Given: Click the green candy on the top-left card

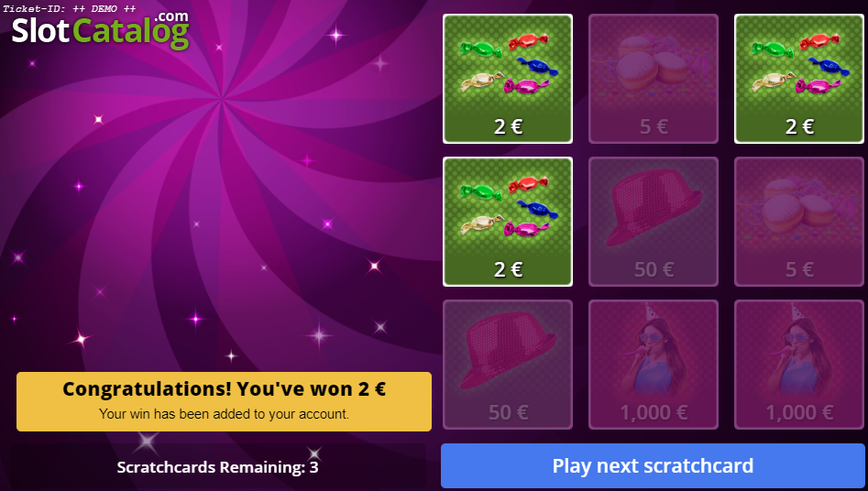Looking at the screenshot, I should point(481,49).
